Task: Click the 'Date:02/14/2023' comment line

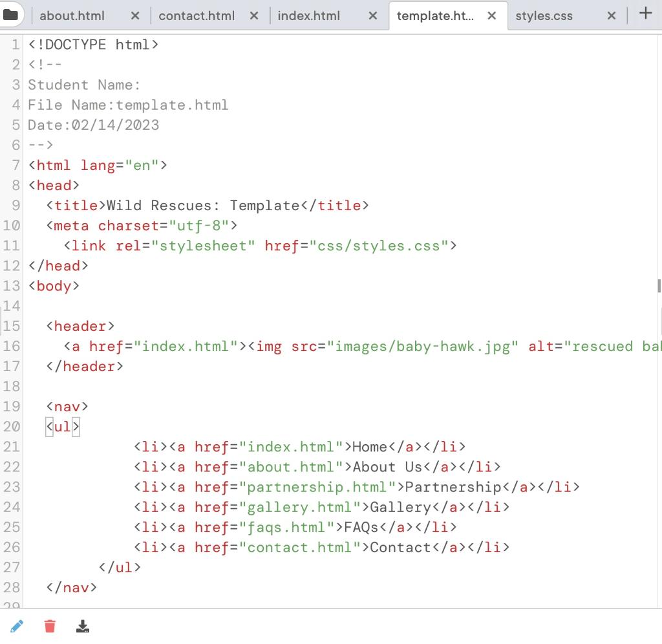Action: (93, 125)
